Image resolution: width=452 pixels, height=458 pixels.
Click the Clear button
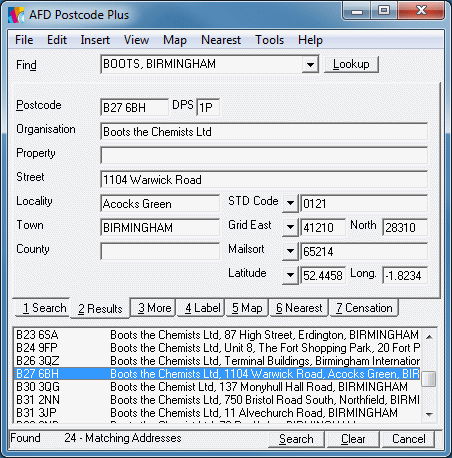pyautogui.click(x=353, y=439)
